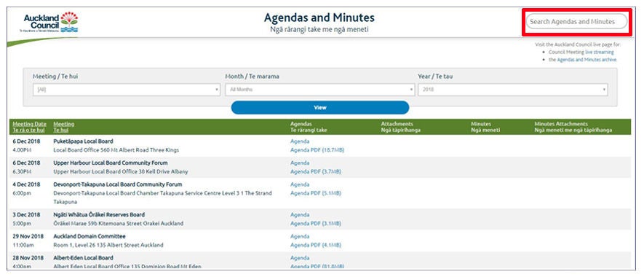Click the Minutes / Ngā meneti column header
644x277 pixels.
(x=485, y=127)
